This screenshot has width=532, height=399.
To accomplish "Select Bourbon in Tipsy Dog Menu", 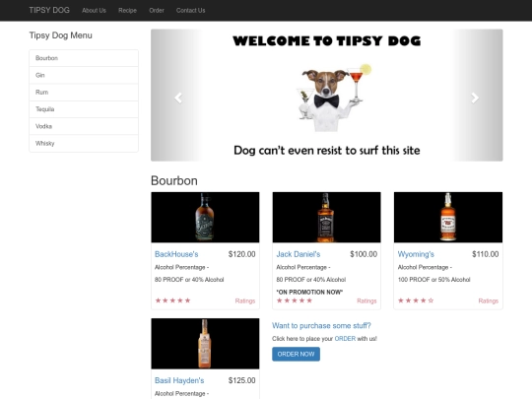I will coord(84,58).
